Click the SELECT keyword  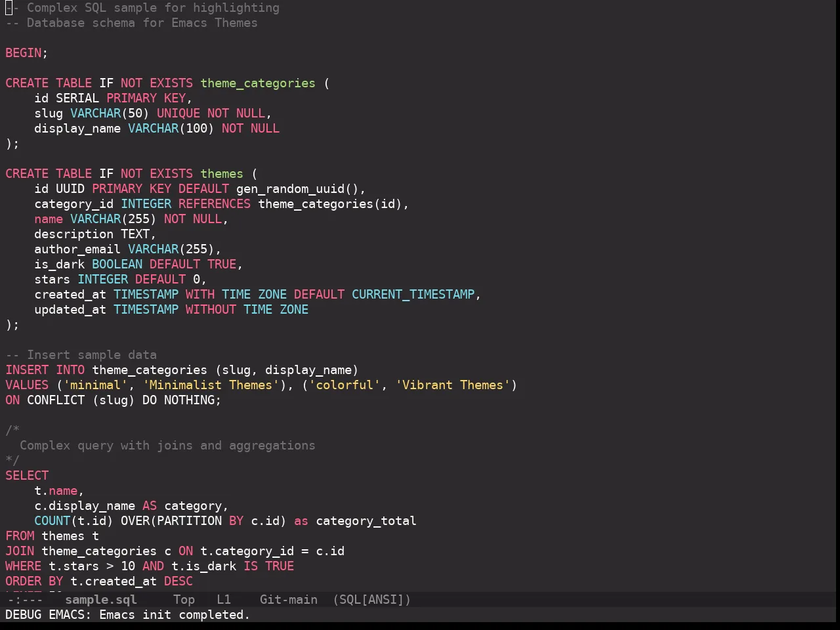[x=27, y=476]
